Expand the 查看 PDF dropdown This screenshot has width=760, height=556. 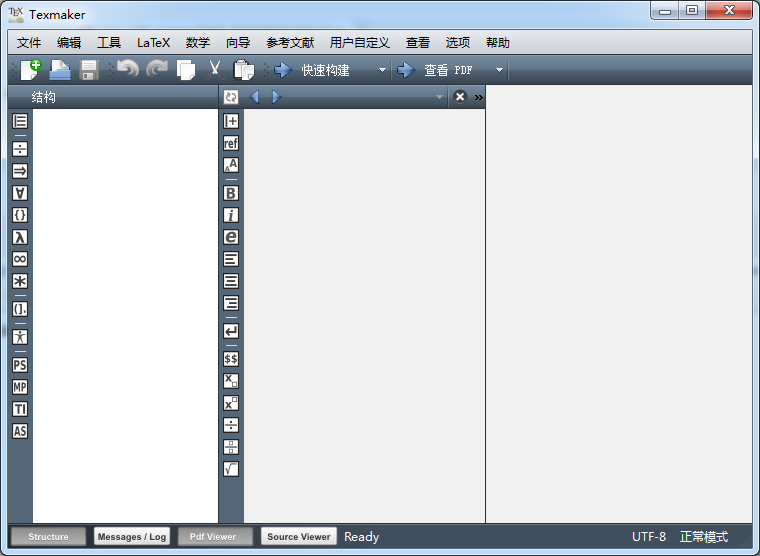coord(499,70)
